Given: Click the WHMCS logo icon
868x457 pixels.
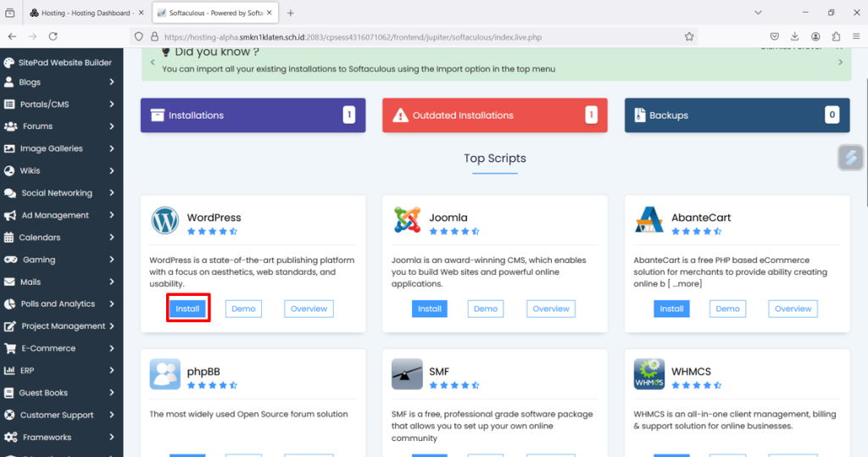Looking at the screenshot, I should [649, 374].
